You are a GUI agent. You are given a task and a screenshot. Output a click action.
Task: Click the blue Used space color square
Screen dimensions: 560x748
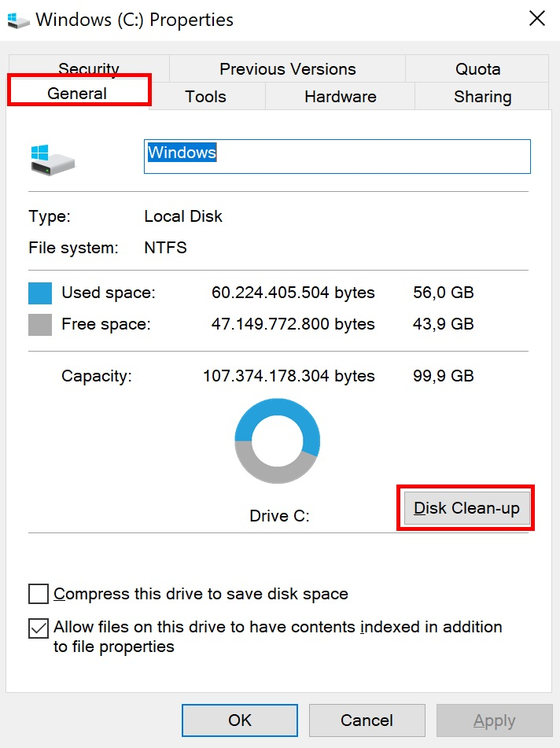40,293
